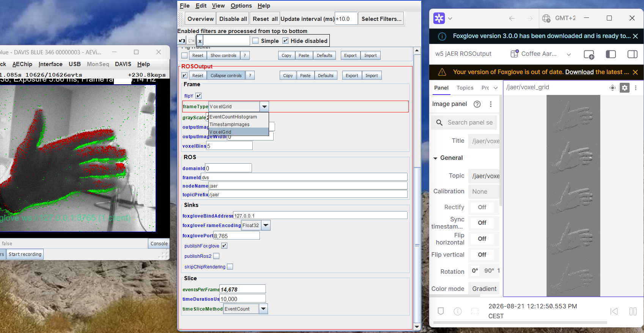Click the search magnifier in panel settings

point(439,122)
